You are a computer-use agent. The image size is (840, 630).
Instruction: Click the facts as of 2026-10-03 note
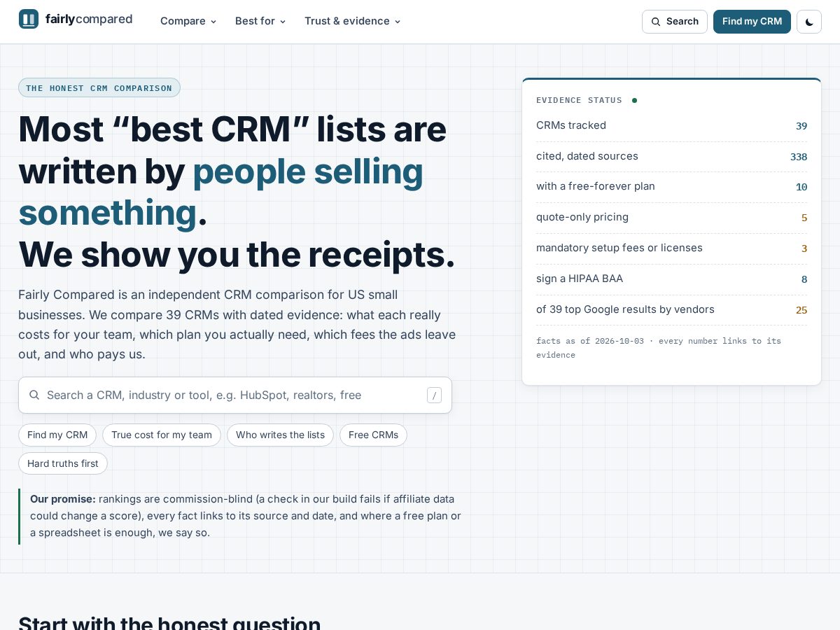click(659, 348)
